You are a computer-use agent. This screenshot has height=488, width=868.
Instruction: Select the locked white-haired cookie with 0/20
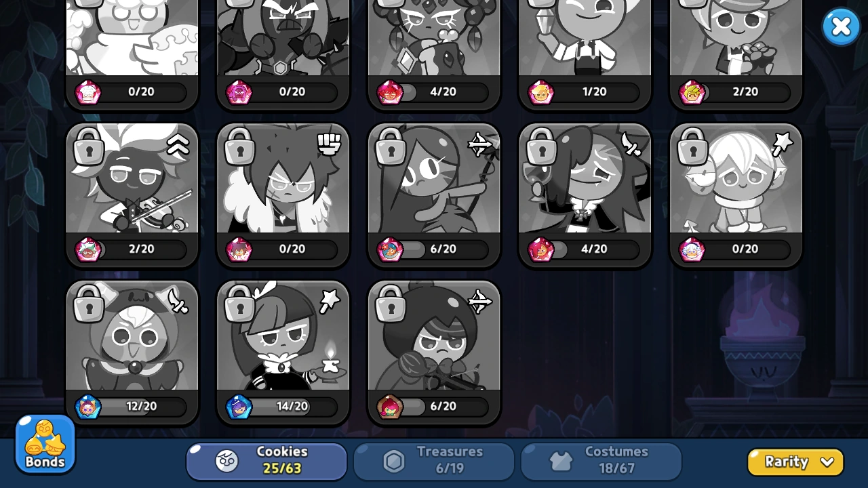736,195
